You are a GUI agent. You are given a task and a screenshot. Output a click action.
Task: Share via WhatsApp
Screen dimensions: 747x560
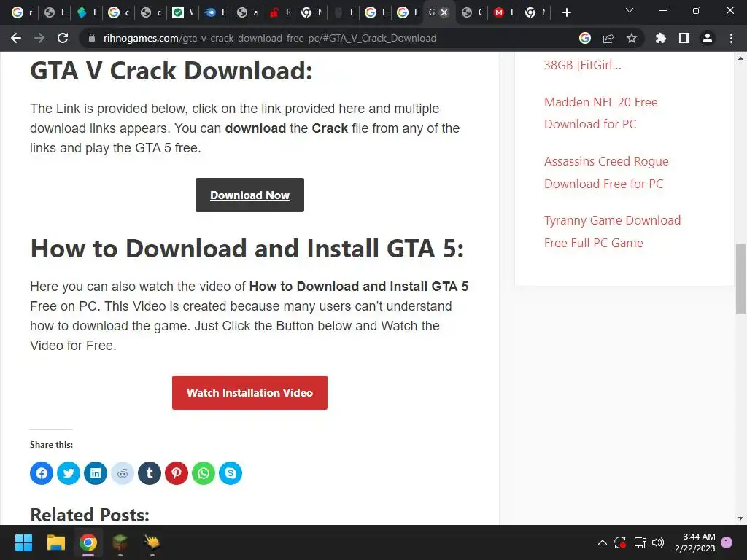tap(204, 472)
